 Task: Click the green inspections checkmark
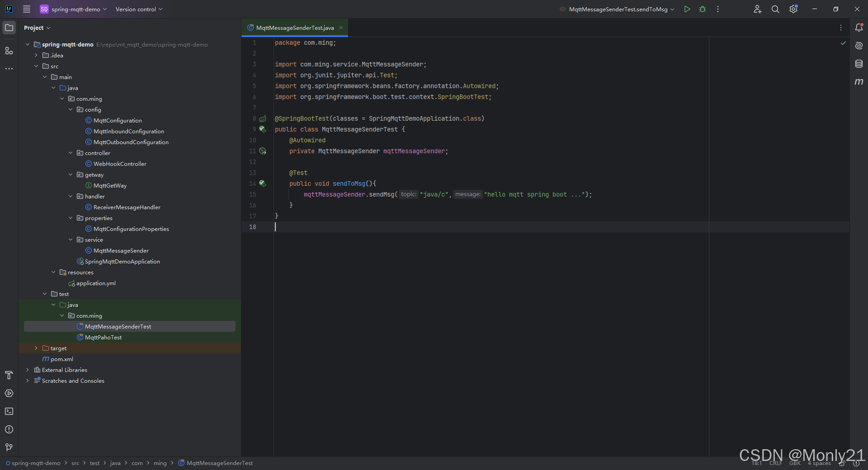pos(843,43)
